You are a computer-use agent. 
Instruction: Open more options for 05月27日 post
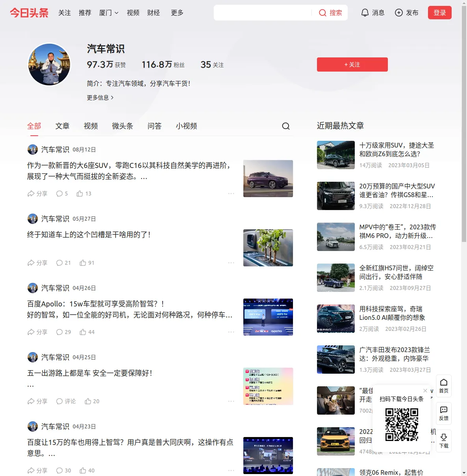(231, 263)
